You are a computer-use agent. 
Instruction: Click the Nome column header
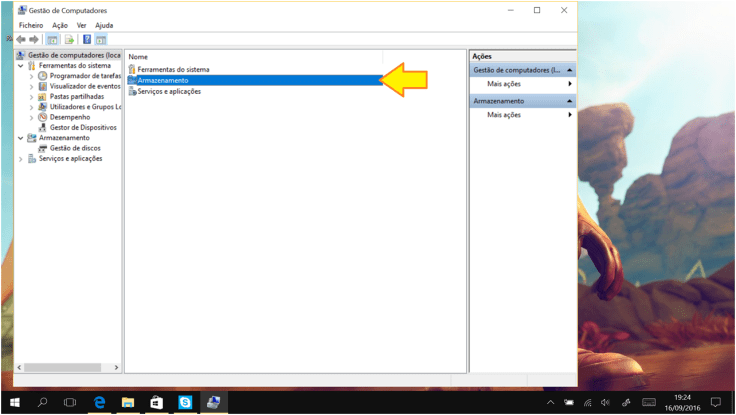click(138, 57)
